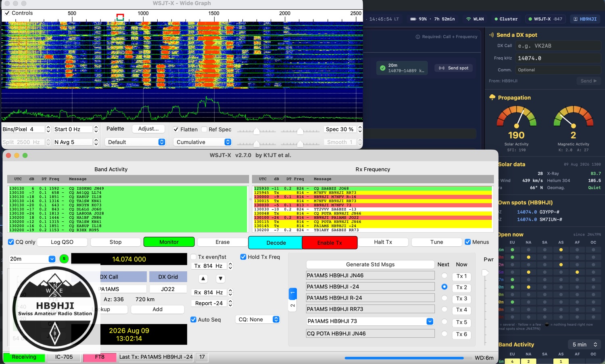Image resolution: width=605 pixels, height=364 pixels.
Task: Click the down arrow frequency shift button
Action: pyautogui.click(x=220, y=279)
